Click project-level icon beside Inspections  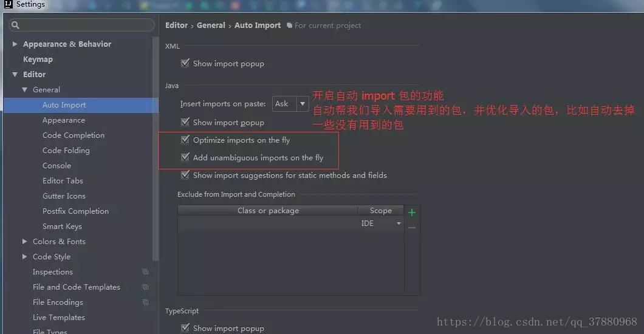tap(145, 271)
